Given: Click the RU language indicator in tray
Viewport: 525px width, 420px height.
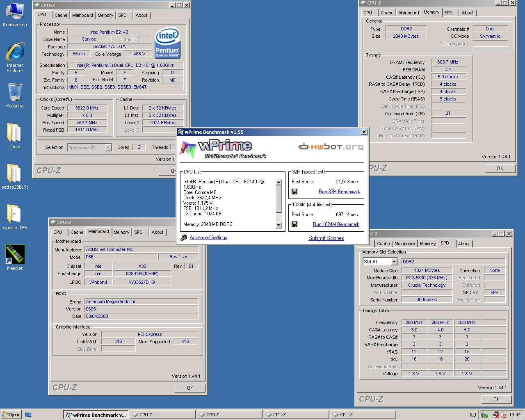Looking at the screenshot, I should click(x=472, y=415).
